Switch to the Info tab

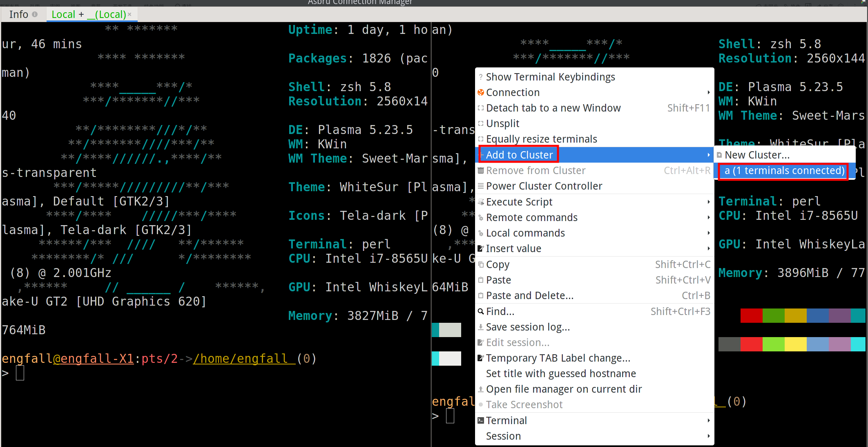(19, 14)
